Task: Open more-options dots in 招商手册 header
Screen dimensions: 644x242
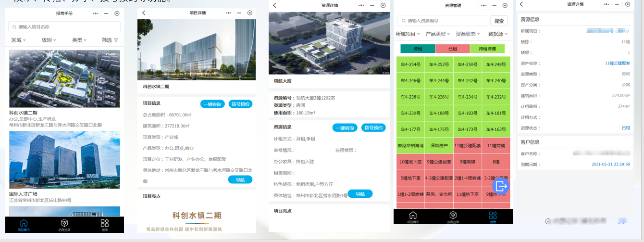Action: 96,13
